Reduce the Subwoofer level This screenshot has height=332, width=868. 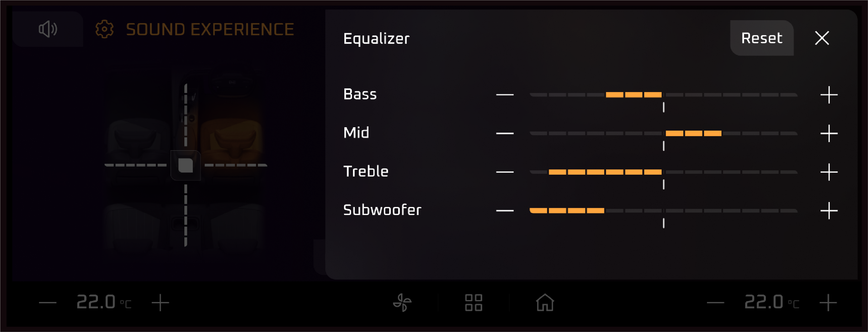tap(505, 211)
